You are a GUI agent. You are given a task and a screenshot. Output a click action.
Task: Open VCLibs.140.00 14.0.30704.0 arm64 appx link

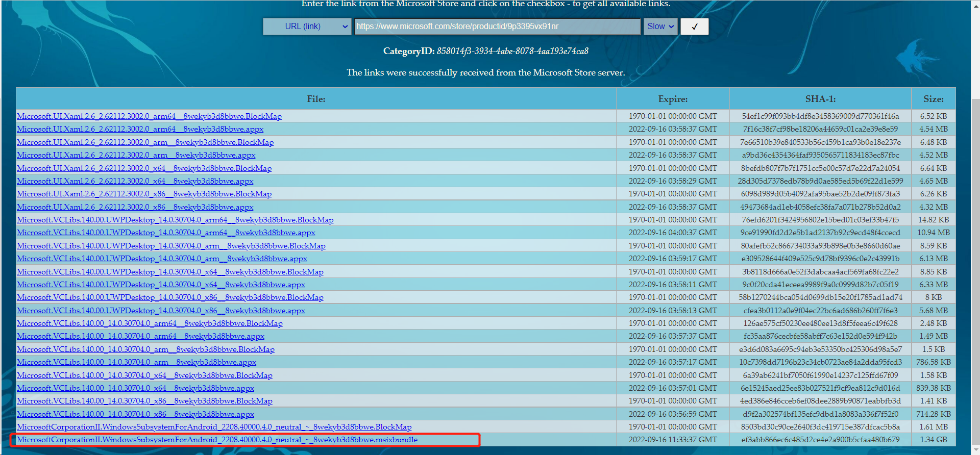(140, 336)
